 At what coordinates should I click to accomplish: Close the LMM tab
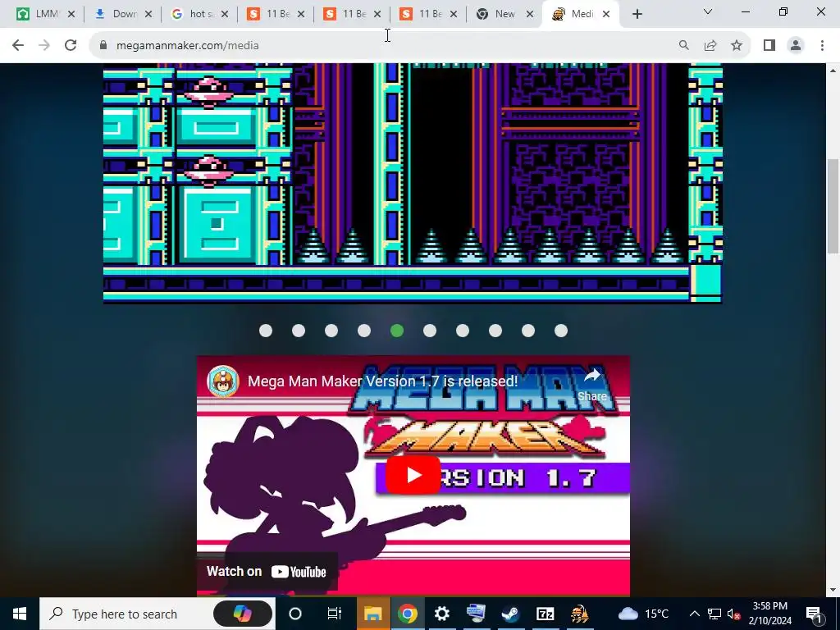[x=71, y=15]
